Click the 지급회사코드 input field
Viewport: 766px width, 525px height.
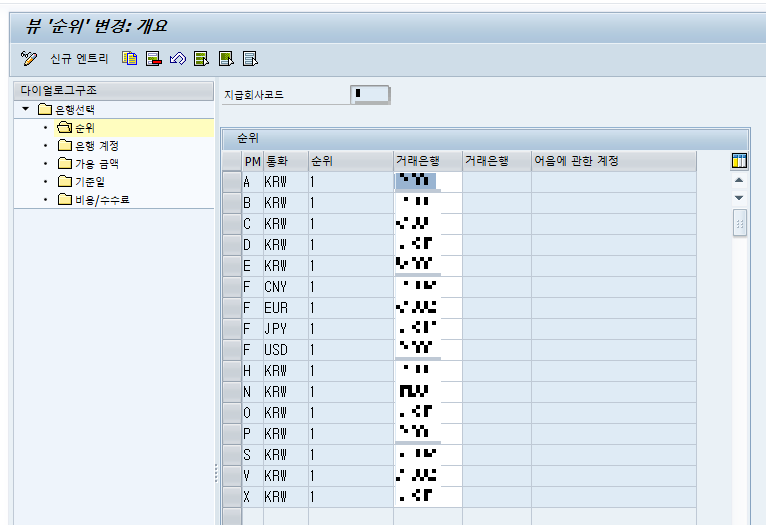click(x=370, y=94)
